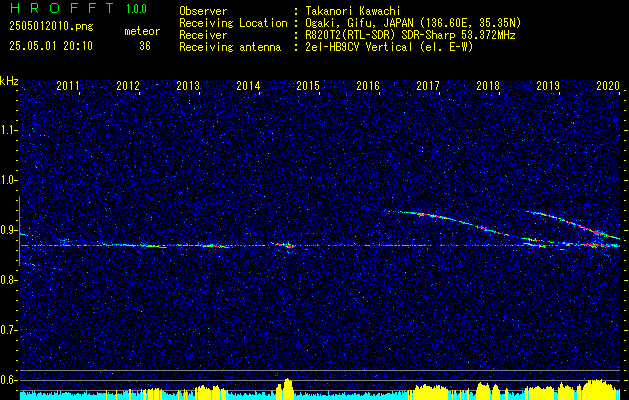Click the curved echo trace above 2019
The width and height of the screenshot is (629, 400).
[x=574, y=223]
